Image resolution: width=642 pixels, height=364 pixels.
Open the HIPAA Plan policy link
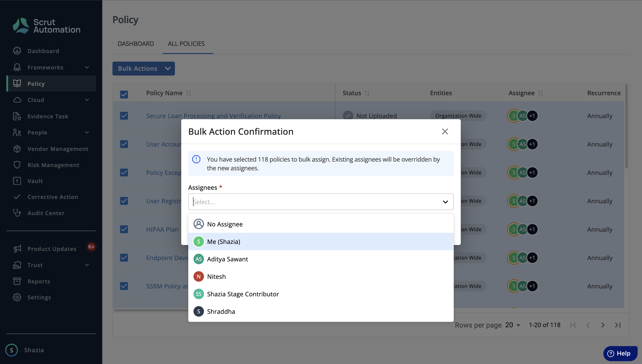click(x=162, y=229)
